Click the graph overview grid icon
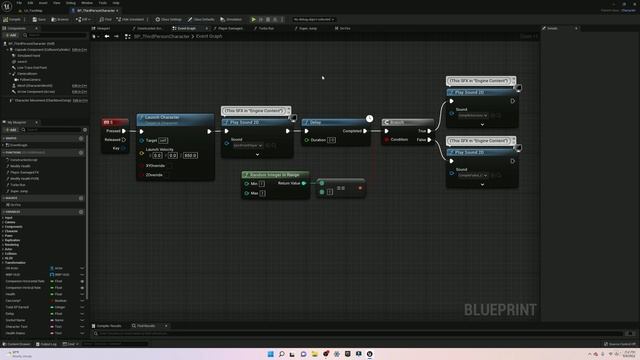The image size is (640, 360). click(128, 36)
